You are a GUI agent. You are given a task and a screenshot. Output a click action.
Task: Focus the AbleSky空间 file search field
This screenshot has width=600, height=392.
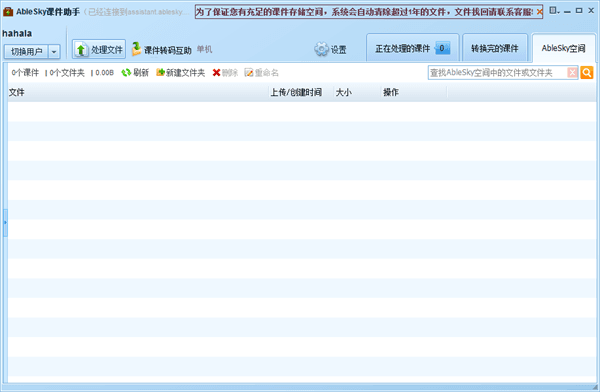pos(497,73)
